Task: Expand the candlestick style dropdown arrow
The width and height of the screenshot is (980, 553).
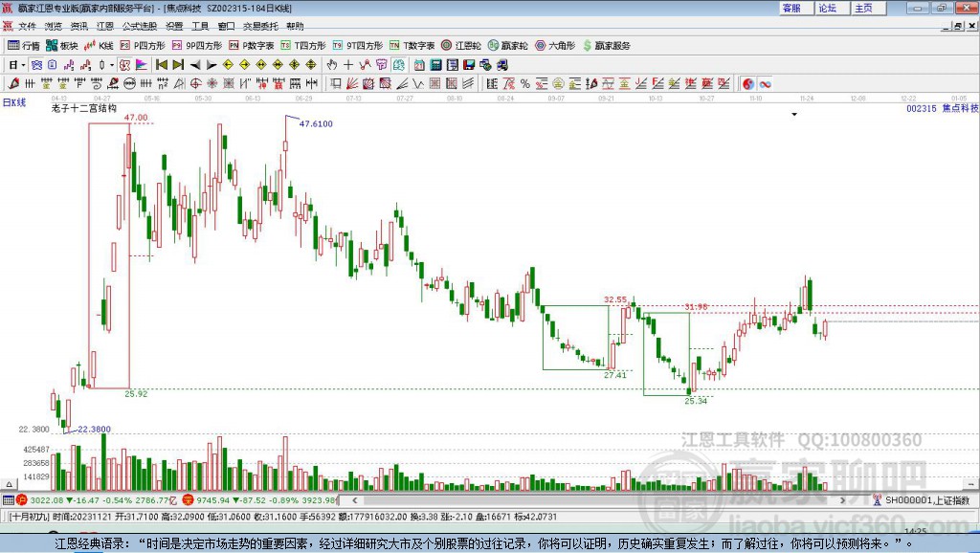Action: [112, 65]
